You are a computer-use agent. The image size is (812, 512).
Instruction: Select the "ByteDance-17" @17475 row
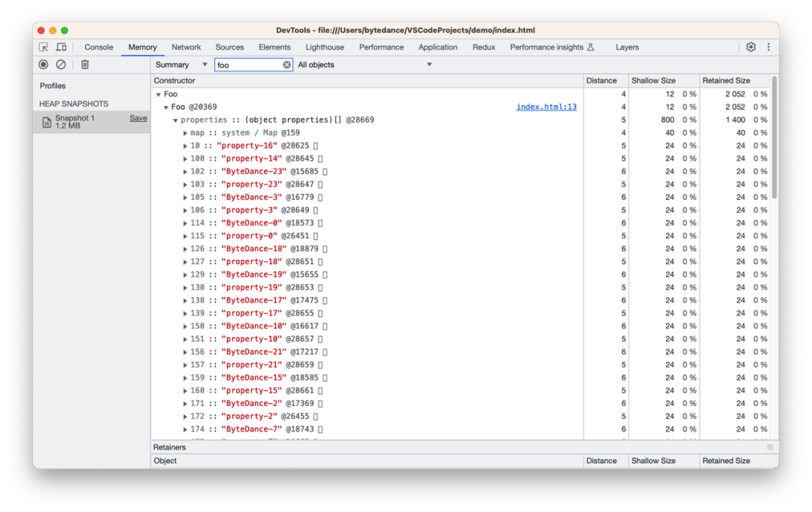tap(461, 300)
